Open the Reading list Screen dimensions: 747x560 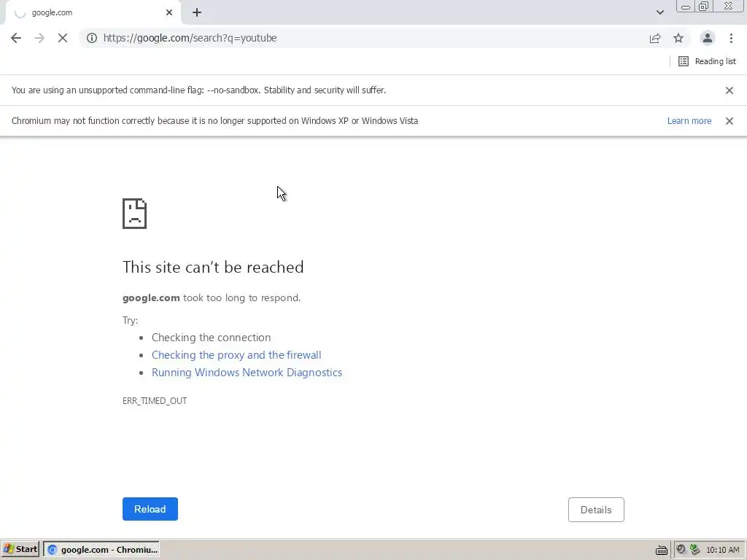coord(707,61)
